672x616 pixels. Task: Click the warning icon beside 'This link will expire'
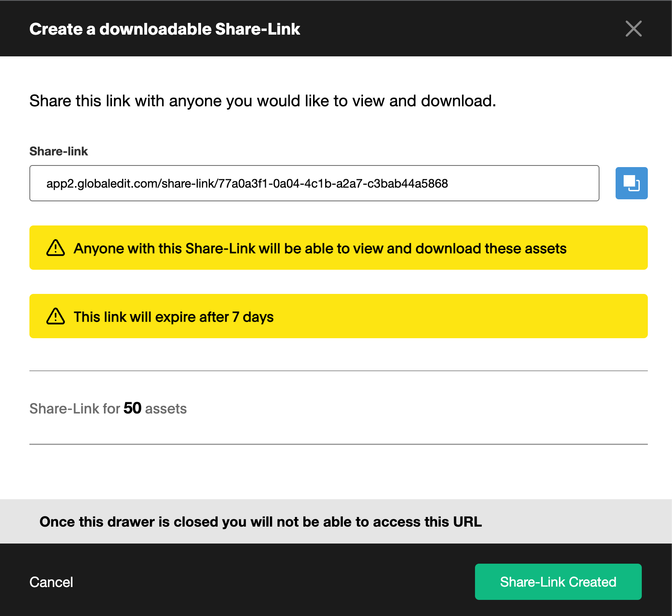click(56, 316)
